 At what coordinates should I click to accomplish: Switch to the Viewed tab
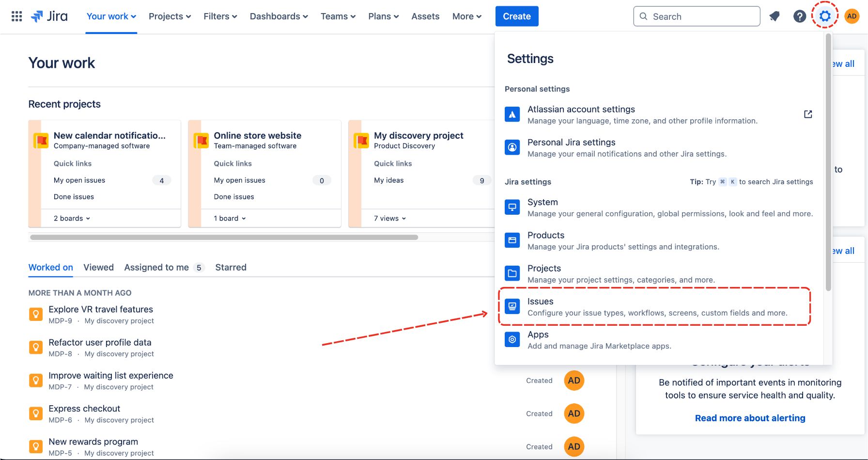(x=98, y=268)
